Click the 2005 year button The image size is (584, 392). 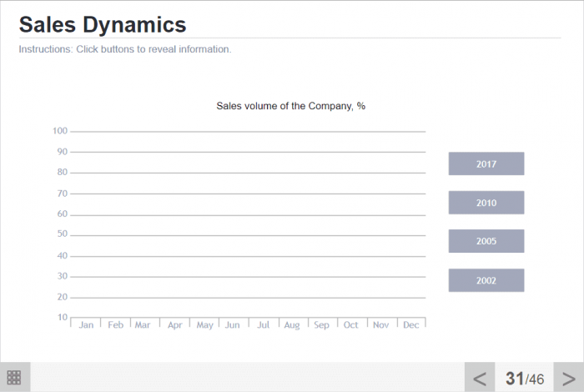(x=486, y=241)
